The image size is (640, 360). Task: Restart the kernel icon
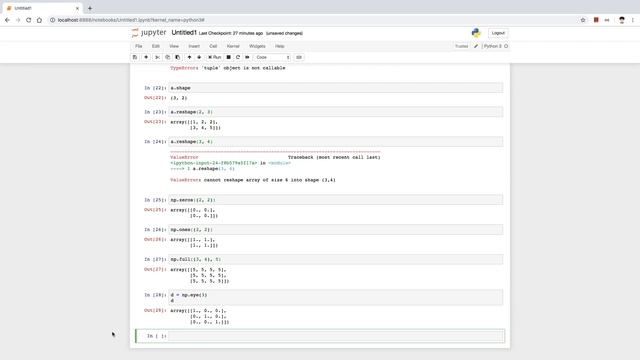[x=238, y=57]
